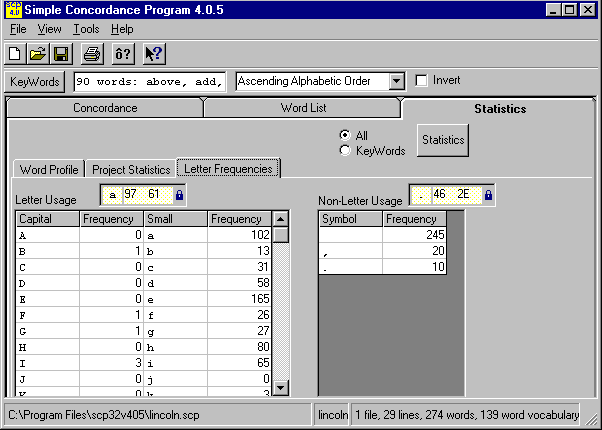Select the All radio button
Viewport: 602px width, 430px height.
point(345,135)
